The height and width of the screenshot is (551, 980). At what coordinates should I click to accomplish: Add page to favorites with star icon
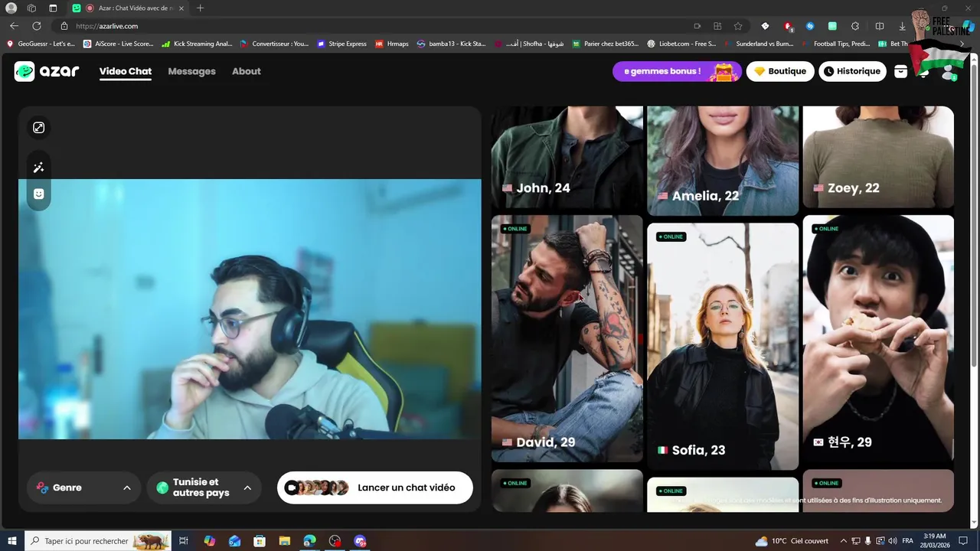pyautogui.click(x=738, y=26)
